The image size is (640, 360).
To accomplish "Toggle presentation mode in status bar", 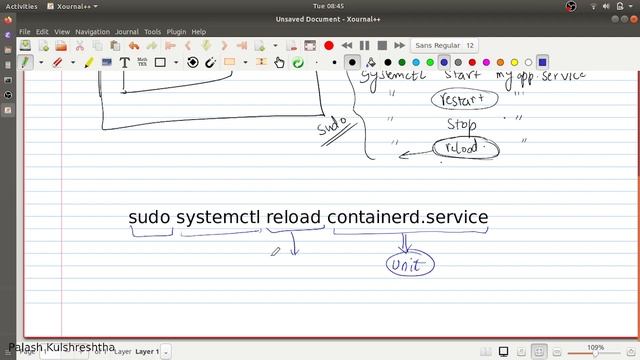I will click(x=504, y=351).
